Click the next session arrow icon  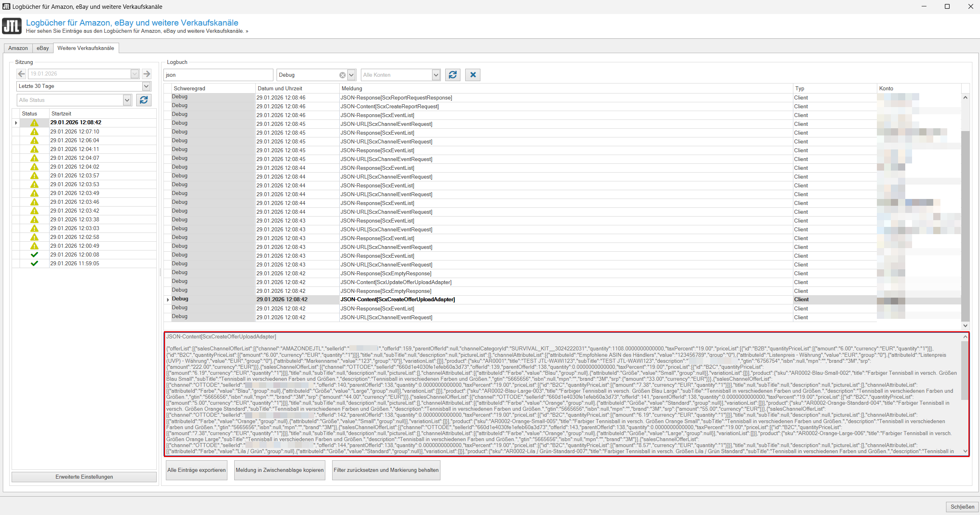(x=147, y=74)
